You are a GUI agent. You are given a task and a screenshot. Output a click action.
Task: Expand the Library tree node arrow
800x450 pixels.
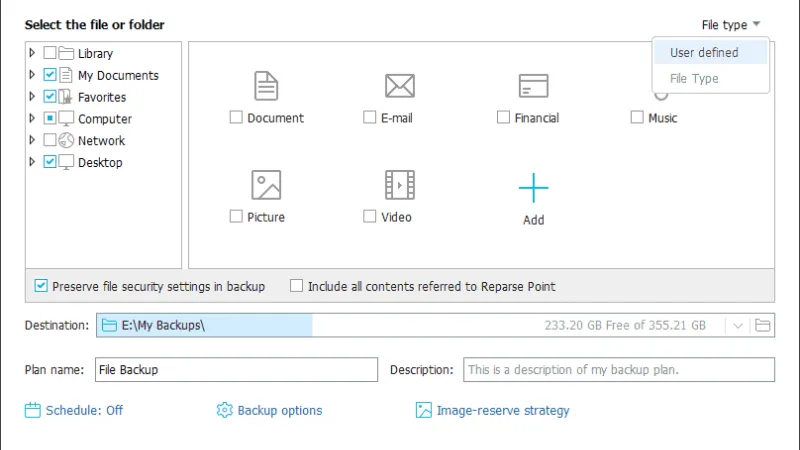[32, 53]
